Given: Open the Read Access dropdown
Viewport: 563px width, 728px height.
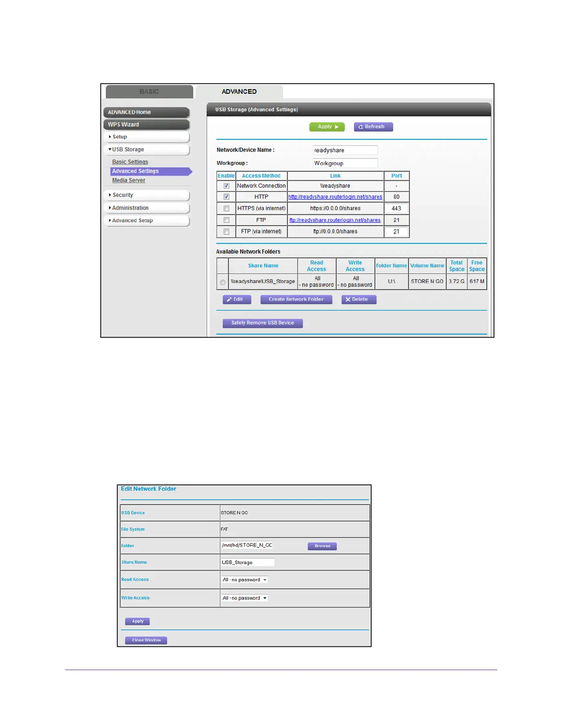Looking at the screenshot, I should coord(245,580).
